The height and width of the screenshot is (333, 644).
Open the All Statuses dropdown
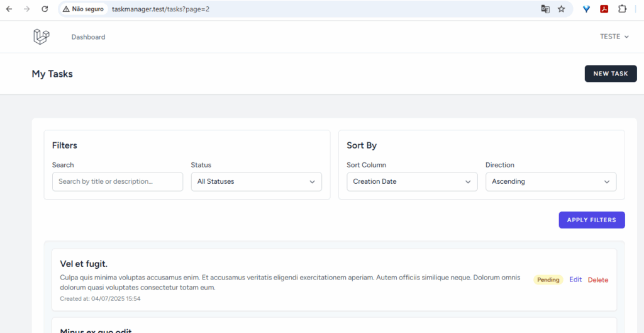[x=257, y=181]
